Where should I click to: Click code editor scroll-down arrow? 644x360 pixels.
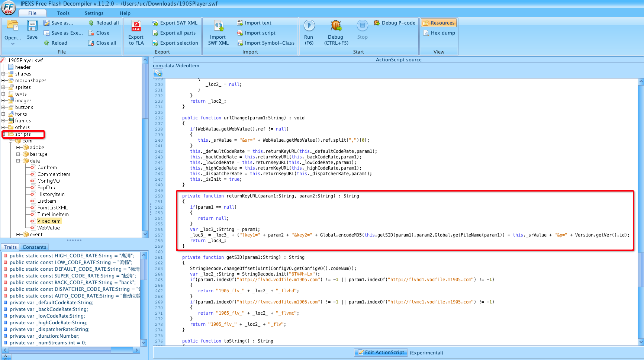[x=641, y=342]
